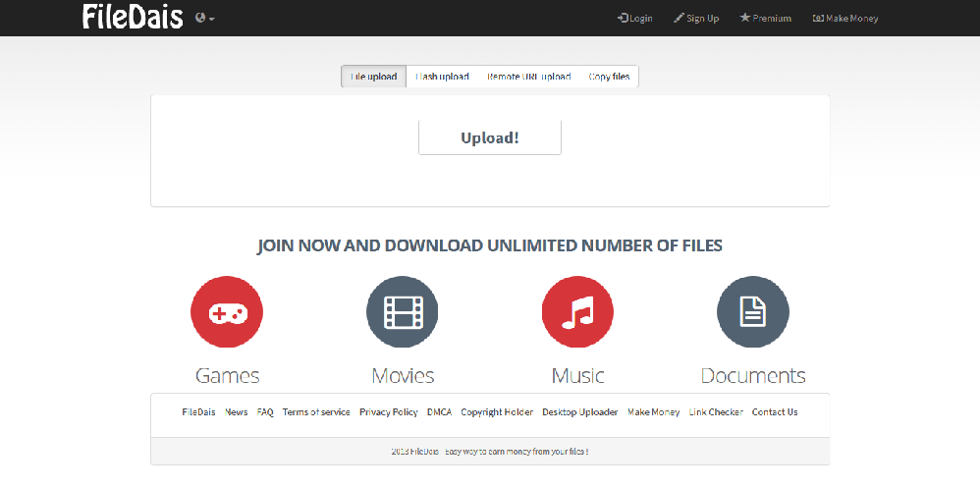The image size is (980, 487).
Task: Click the 2013 FileDais copyright text
Action: (490, 452)
